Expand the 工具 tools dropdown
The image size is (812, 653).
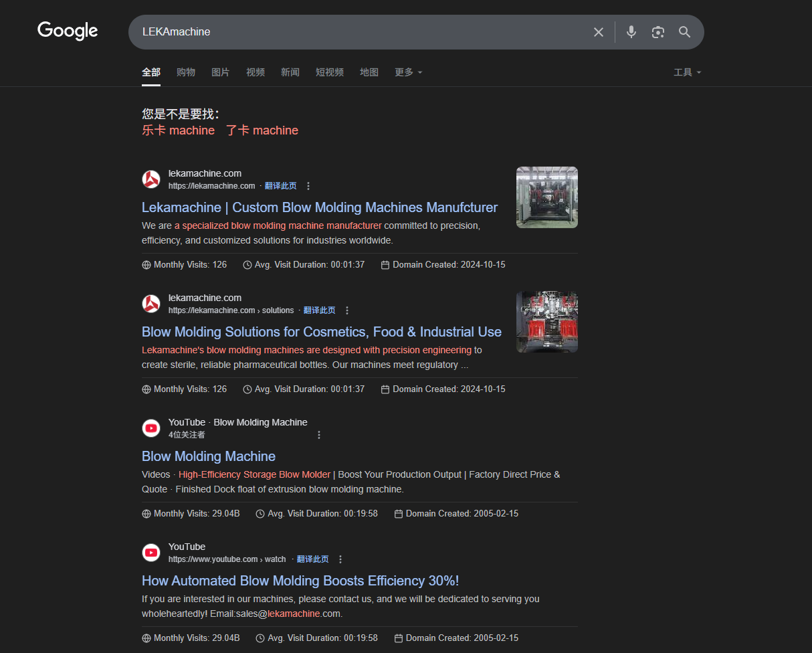click(x=687, y=72)
